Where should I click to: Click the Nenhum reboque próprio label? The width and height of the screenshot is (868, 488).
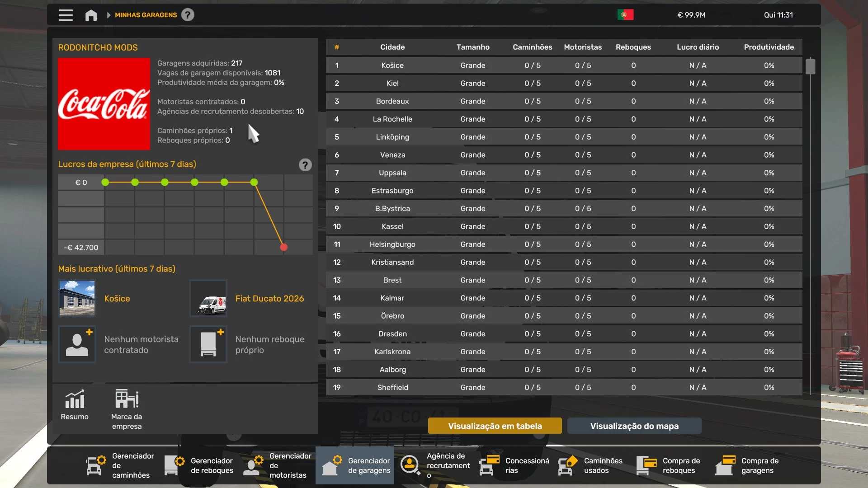coord(270,345)
